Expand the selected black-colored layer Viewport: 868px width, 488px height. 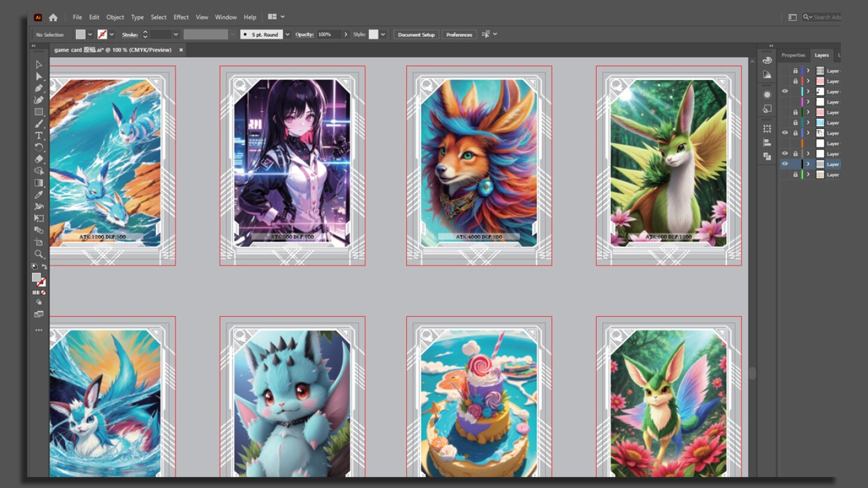pyautogui.click(x=808, y=164)
